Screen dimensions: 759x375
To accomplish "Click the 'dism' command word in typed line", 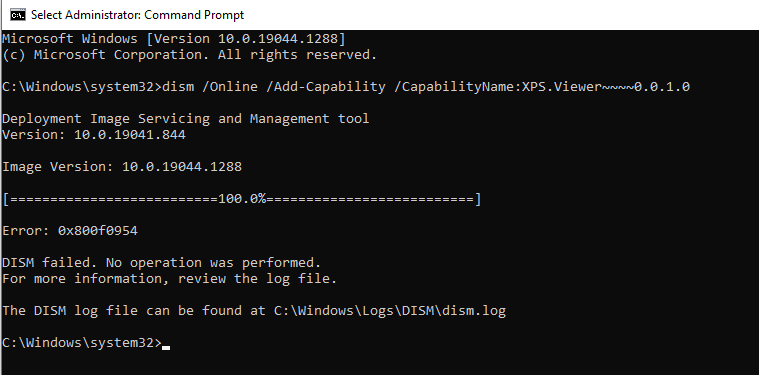I will pyautogui.click(x=178, y=87).
